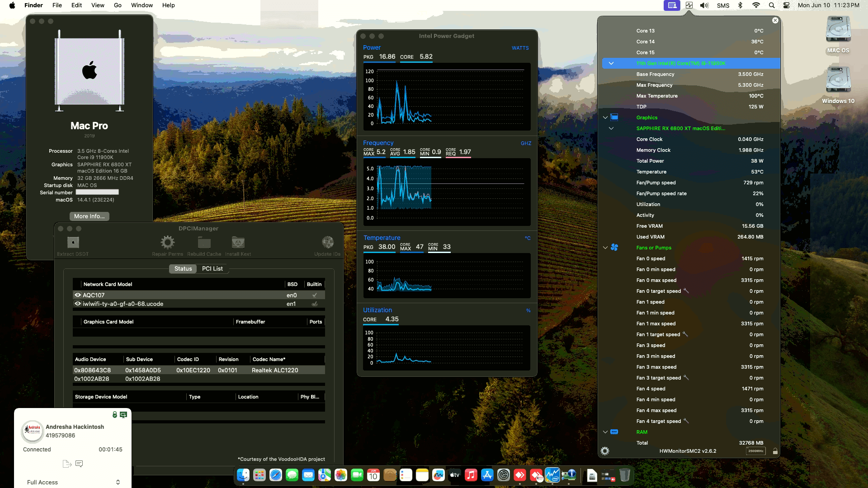
Task: Toggle visibility eye next to AQC107
Action: click(77, 295)
